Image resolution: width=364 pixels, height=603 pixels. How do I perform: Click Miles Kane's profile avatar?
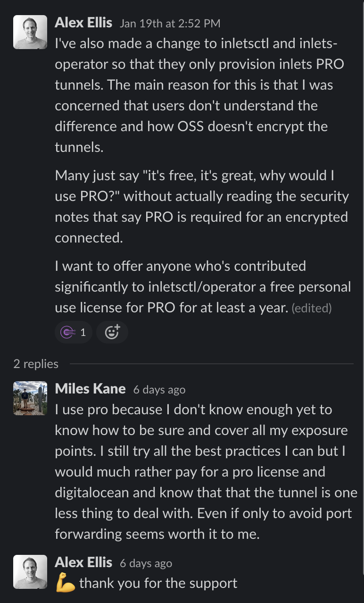coord(30,398)
